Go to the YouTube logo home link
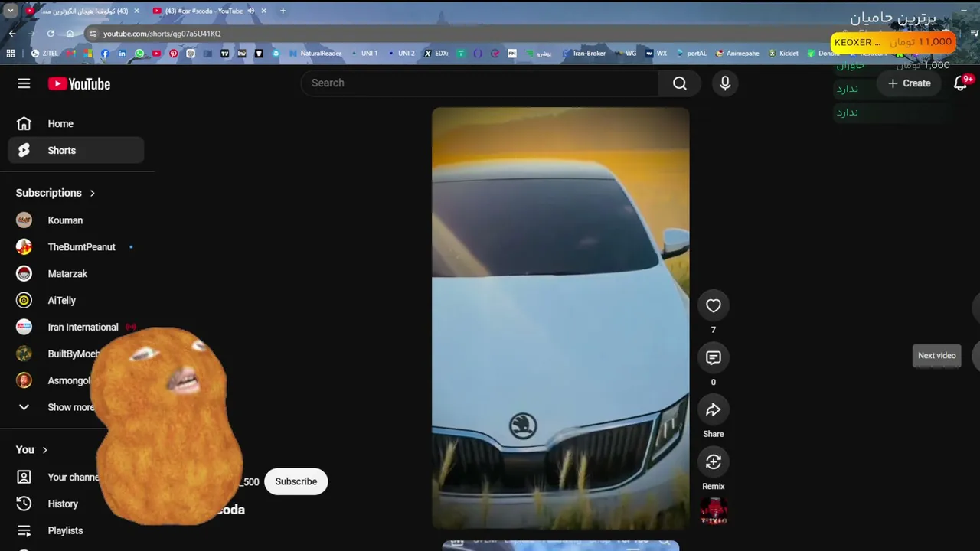 pyautogui.click(x=79, y=84)
